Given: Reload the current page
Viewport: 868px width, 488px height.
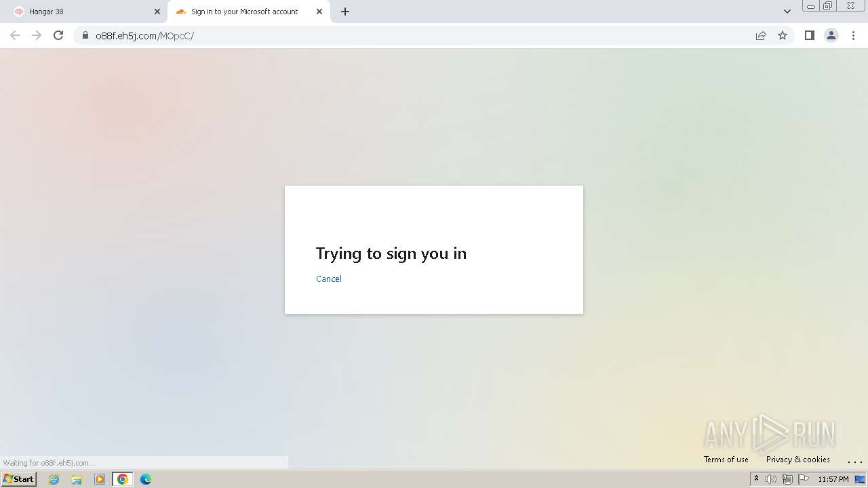Looking at the screenshot, I should pos(58,35).
